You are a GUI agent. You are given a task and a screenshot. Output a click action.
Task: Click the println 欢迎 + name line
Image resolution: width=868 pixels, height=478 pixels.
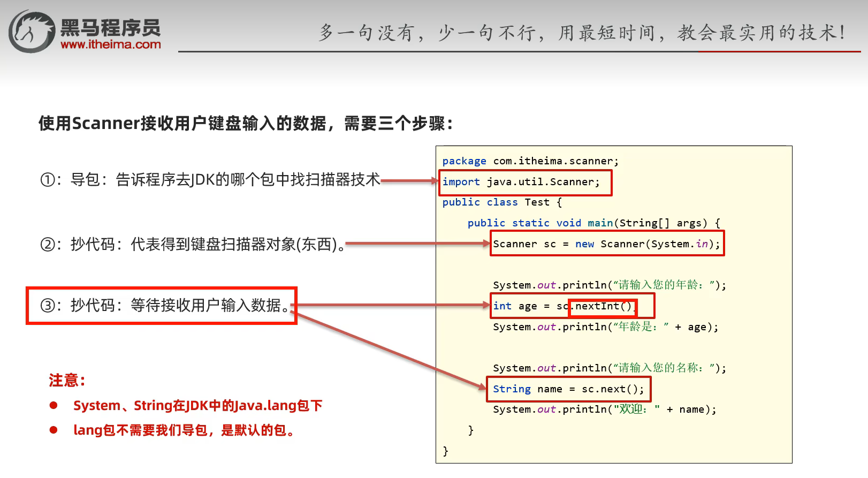coord(605,409)
